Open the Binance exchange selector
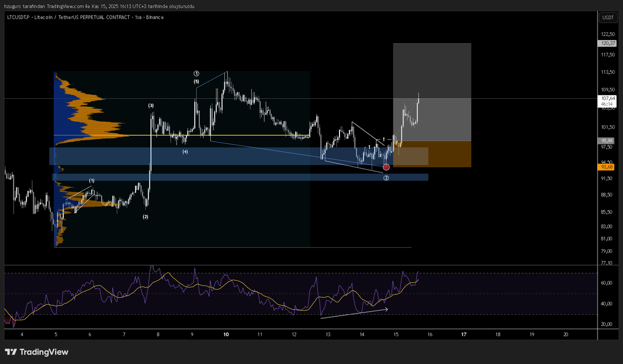 click(155, 17)
